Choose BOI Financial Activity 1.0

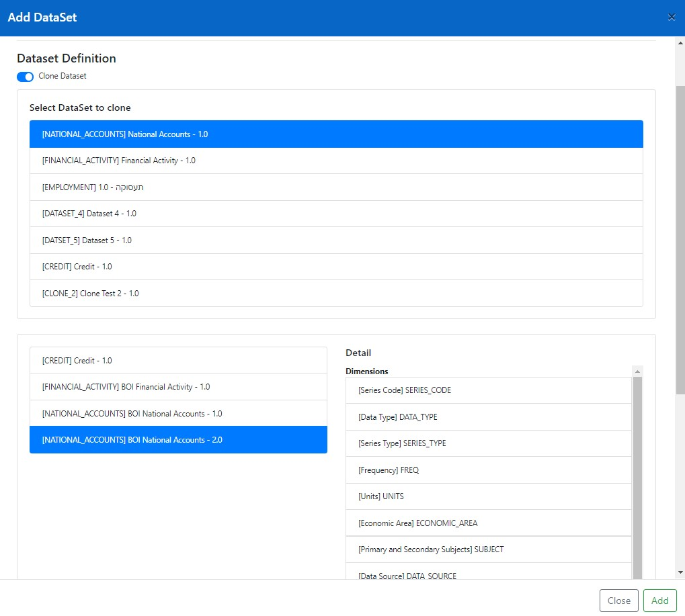coord(178,387)
